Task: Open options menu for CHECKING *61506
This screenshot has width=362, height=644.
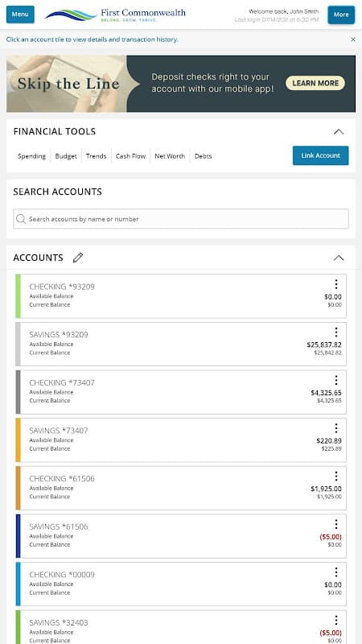Action: [x=336, y=477]
